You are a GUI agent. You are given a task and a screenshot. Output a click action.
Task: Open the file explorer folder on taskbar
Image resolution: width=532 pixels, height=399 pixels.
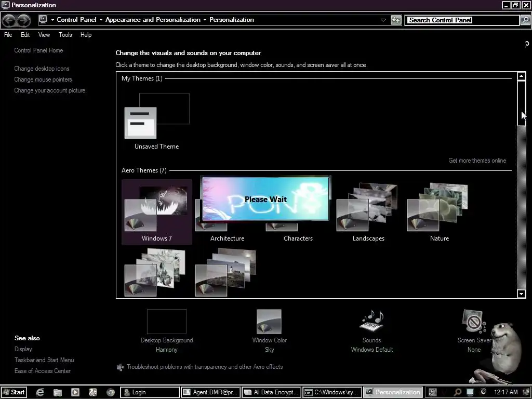tap(58, 392)
